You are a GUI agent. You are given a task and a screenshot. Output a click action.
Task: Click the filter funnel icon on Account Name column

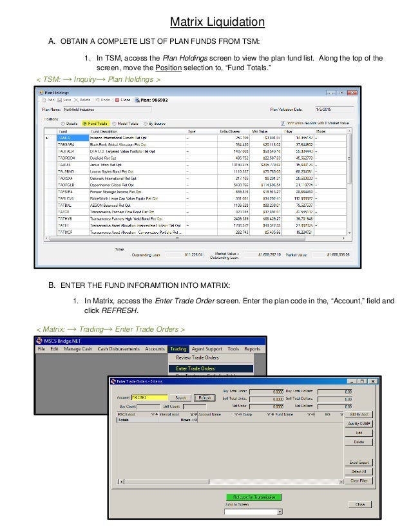point(236,415)
